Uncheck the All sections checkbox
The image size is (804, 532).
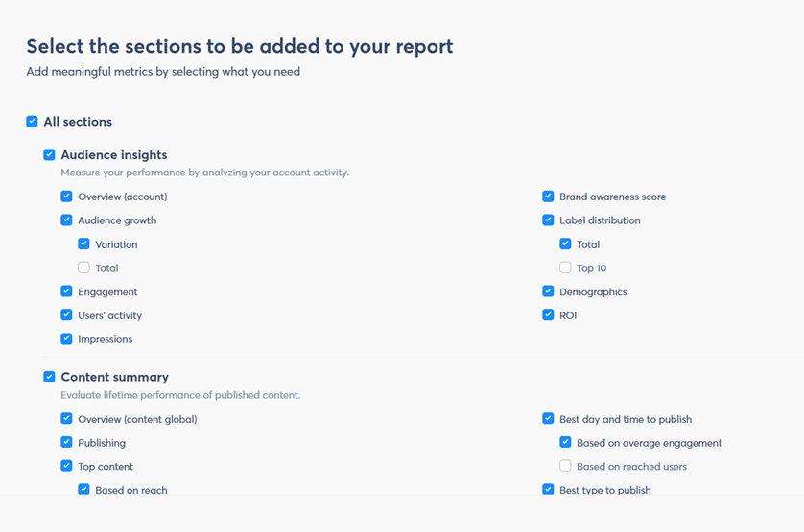pyautogui.click(x=32, y=122)
